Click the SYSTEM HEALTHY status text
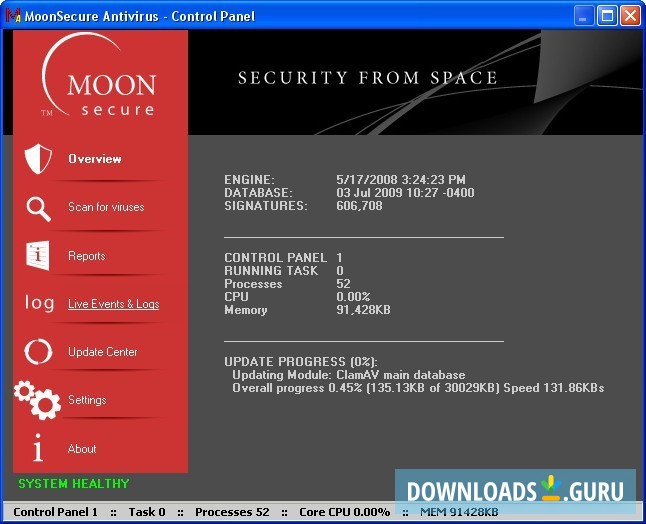Screen dimensions: 646x524 tap(74, 483)
